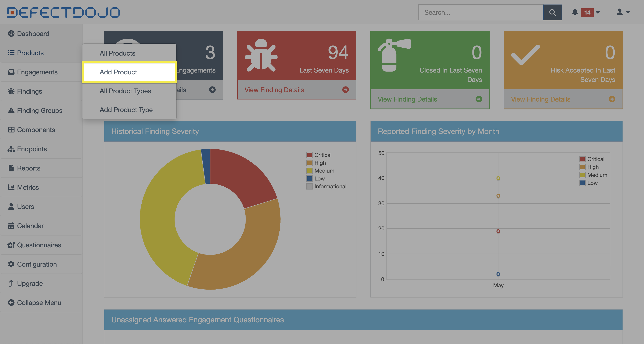Click the Dashboard gauge icon

point(11,34)
